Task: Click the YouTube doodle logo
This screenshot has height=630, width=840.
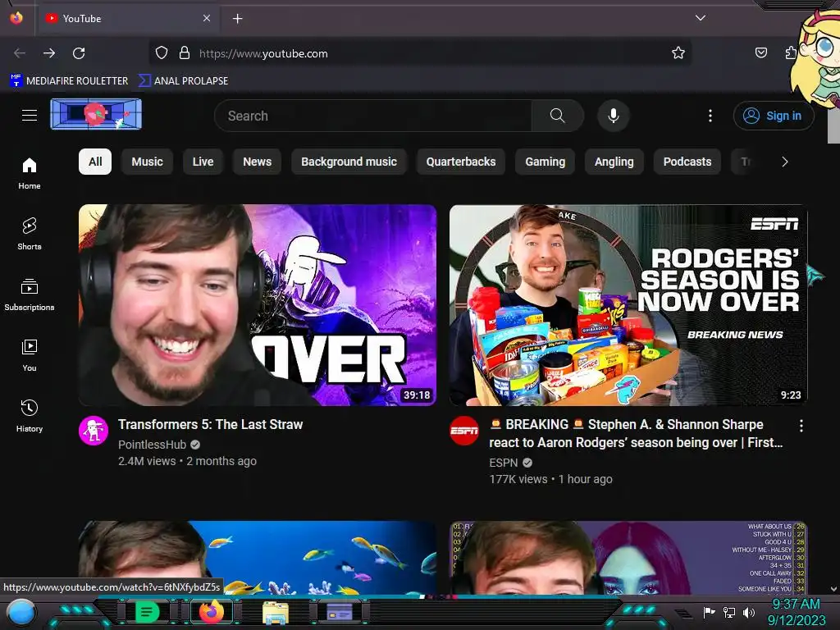Action: (97, 114)
